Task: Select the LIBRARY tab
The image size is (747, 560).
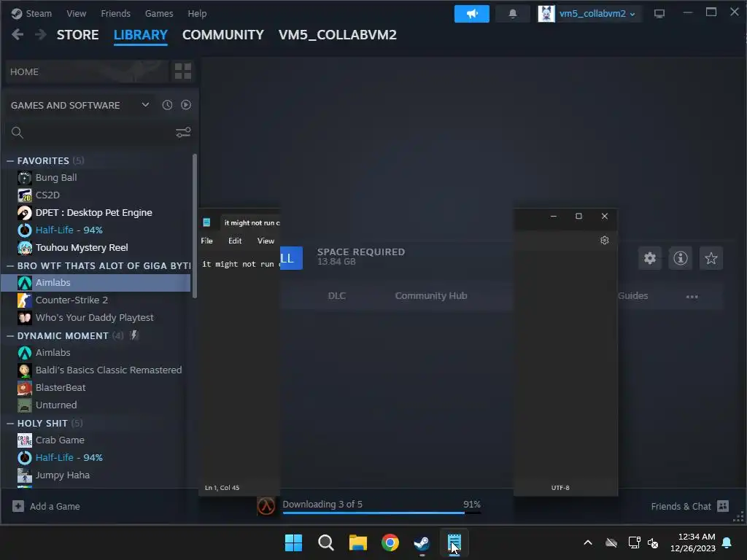Action: [141, 35]
